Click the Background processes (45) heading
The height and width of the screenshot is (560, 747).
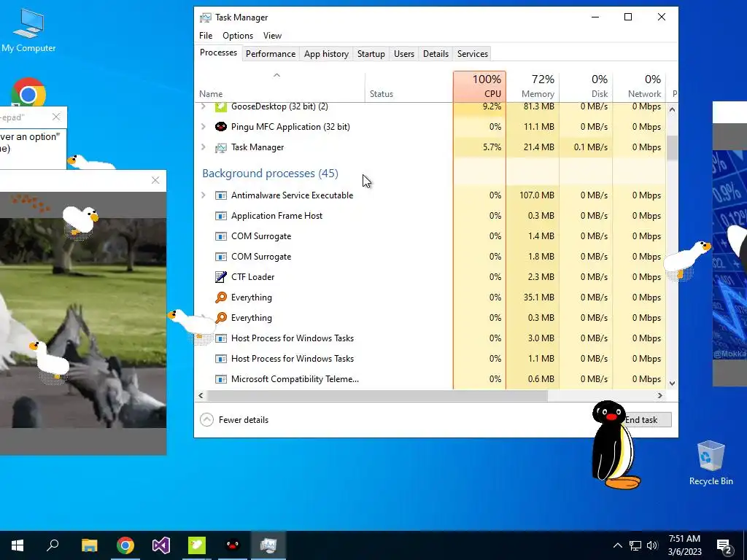(x=270, y=174)
